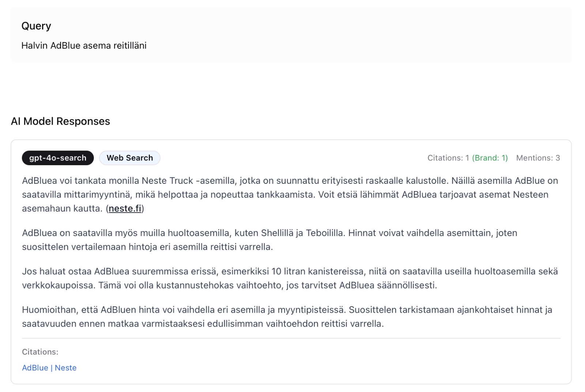Screen dimensions: 585x392
Task: Click the green Brand: 1 label
Action: pos(490,158)
